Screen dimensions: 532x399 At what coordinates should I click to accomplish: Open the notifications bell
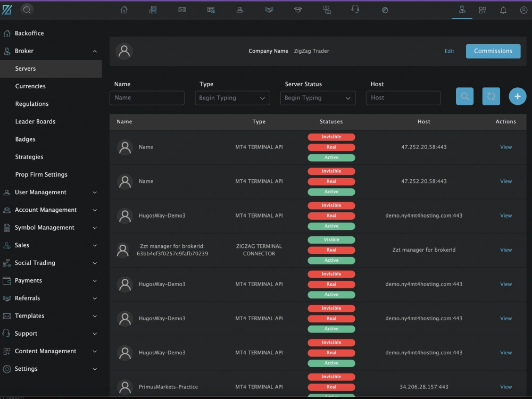click(503, 10)
